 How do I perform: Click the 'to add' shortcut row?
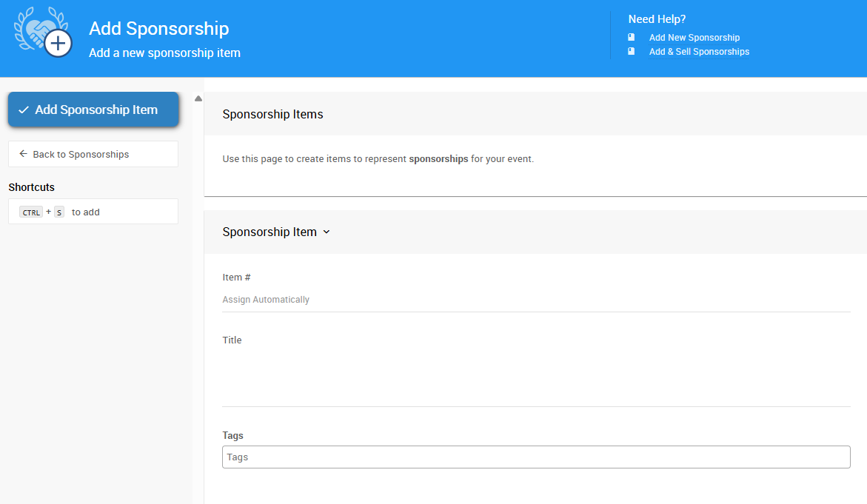(93, 212)
